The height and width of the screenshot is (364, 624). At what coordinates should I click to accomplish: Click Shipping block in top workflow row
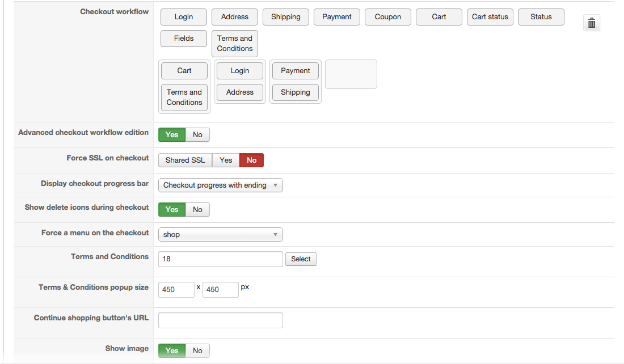286,17
